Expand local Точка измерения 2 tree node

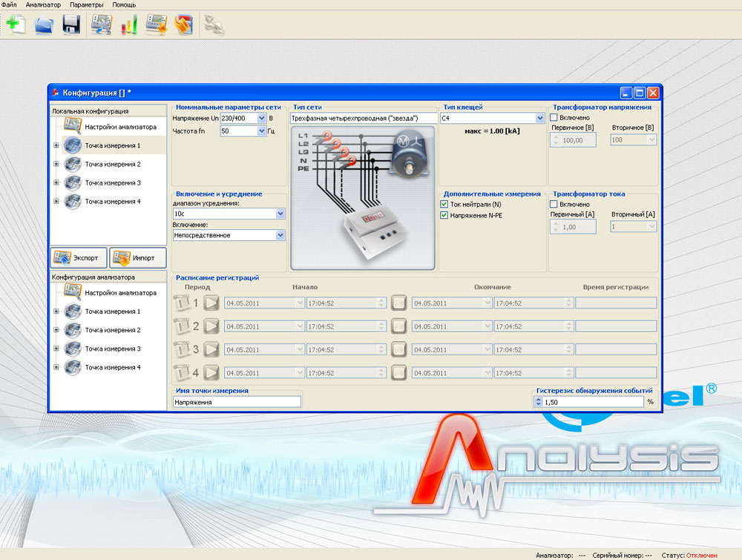point(56,164)
